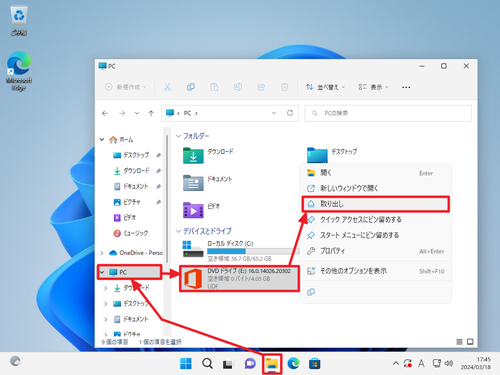This screenshot has width=500, height=375.
Task: Select ミュージック in navigation pane
Action: tap(131, 233)
